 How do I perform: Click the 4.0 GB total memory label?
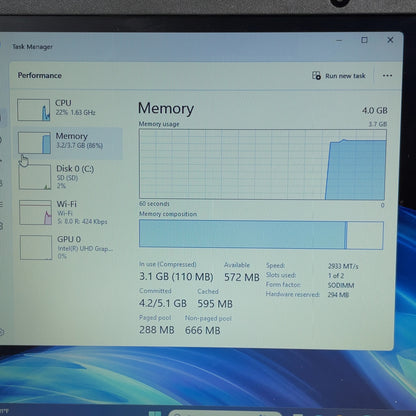click(375, 110)
